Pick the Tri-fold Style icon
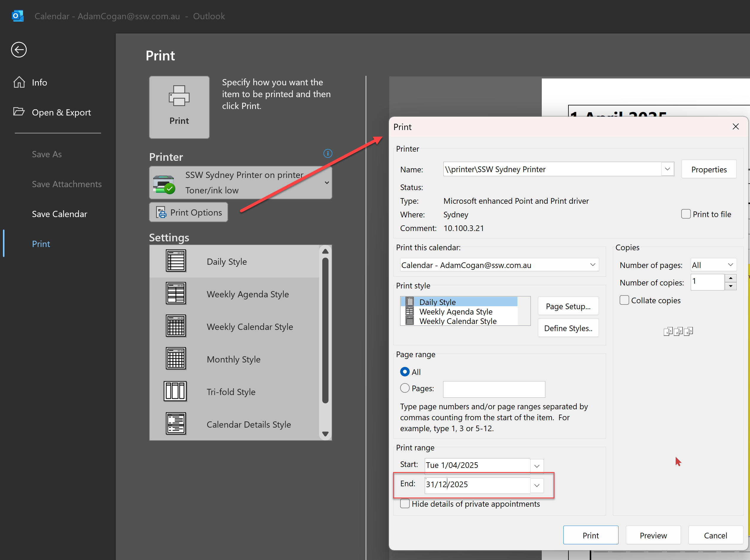This screenshot has width=750, height=560. (175, 391)
